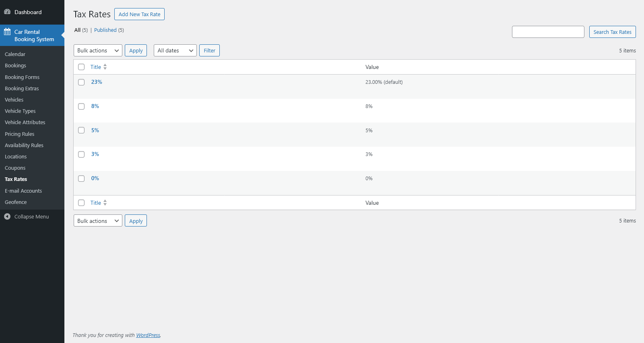Image resolution: width=644 pixels, height=343 pixels.
Task: Sort by Title arrows in table header
Action: (x=105, y=67)
